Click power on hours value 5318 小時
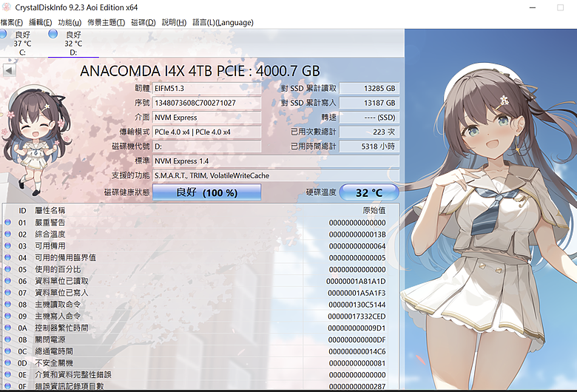The image size is (577, 392). click(x=369, y=146)
